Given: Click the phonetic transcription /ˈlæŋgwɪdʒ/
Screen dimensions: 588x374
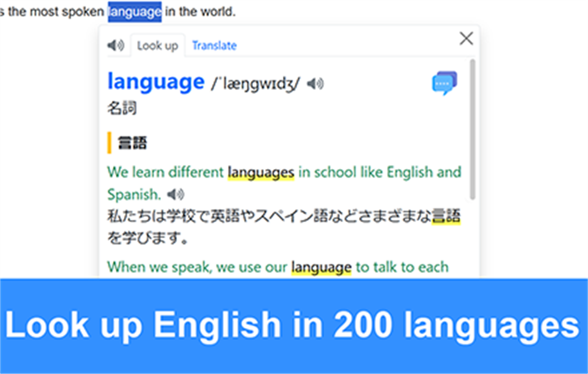Looking at the screenshot, I should (255, 84).
